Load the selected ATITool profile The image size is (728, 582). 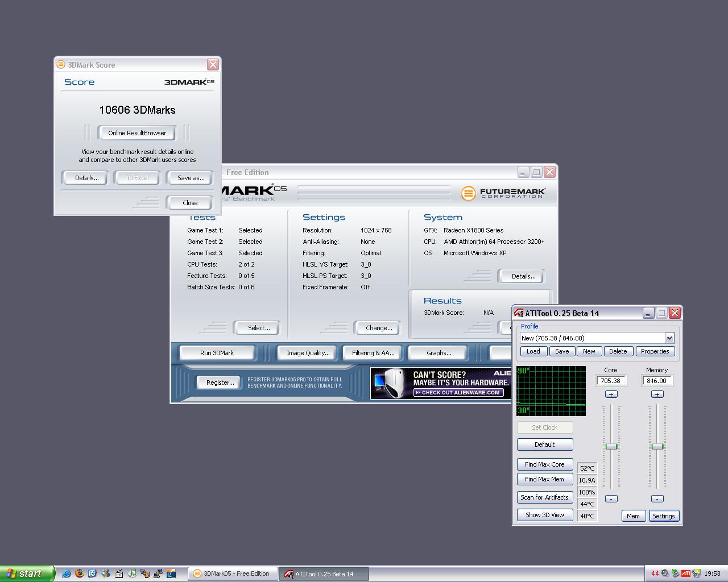pos(533,351)
